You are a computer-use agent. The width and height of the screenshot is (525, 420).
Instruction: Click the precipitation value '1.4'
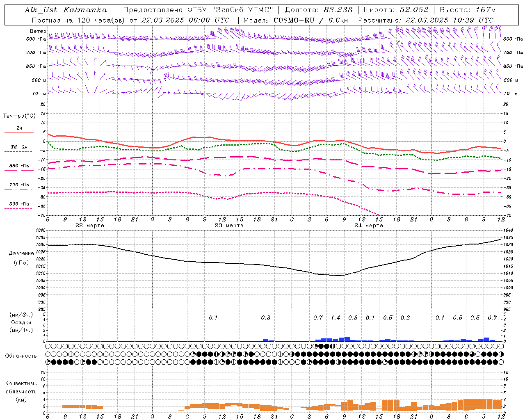click(x=336, y=318)
